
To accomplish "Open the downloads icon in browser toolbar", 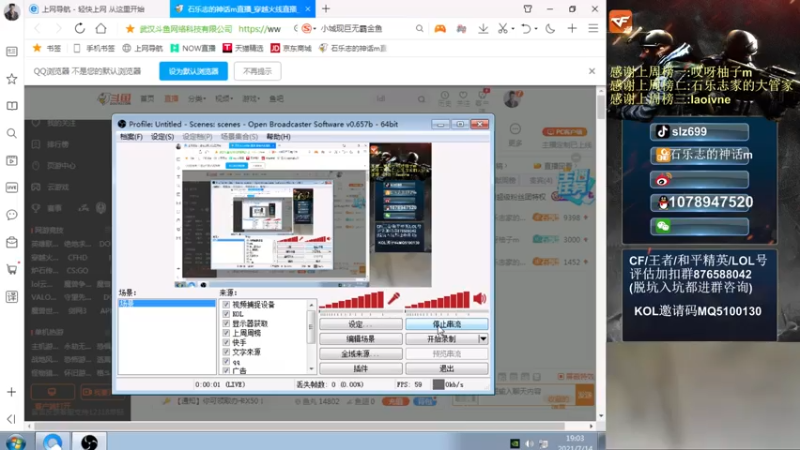I will [x=483, y=29].
